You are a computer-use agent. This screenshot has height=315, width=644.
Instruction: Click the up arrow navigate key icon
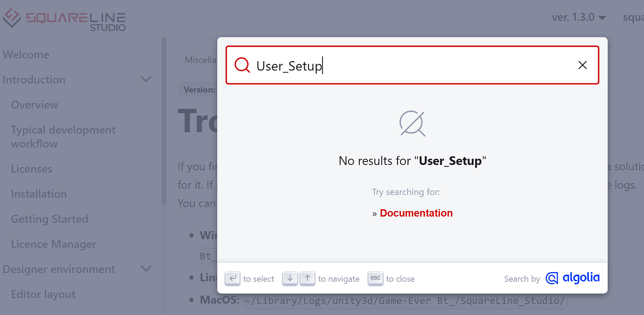click(x=308, y=278)
